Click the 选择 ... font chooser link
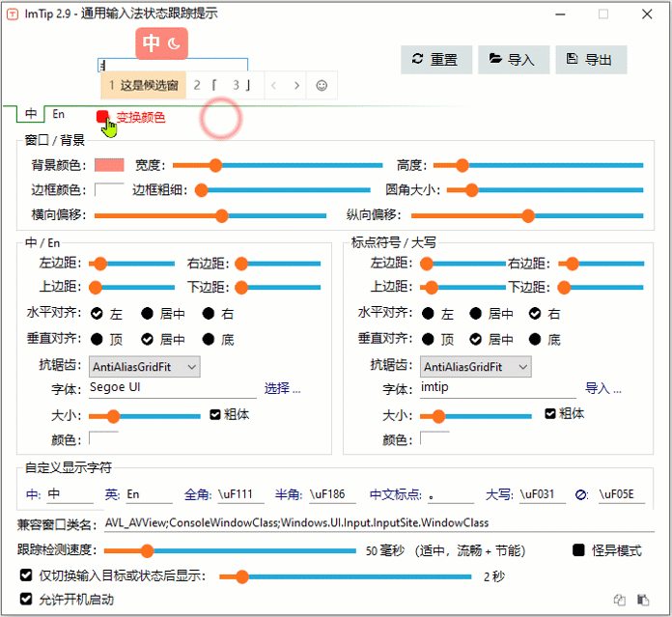 283,388
